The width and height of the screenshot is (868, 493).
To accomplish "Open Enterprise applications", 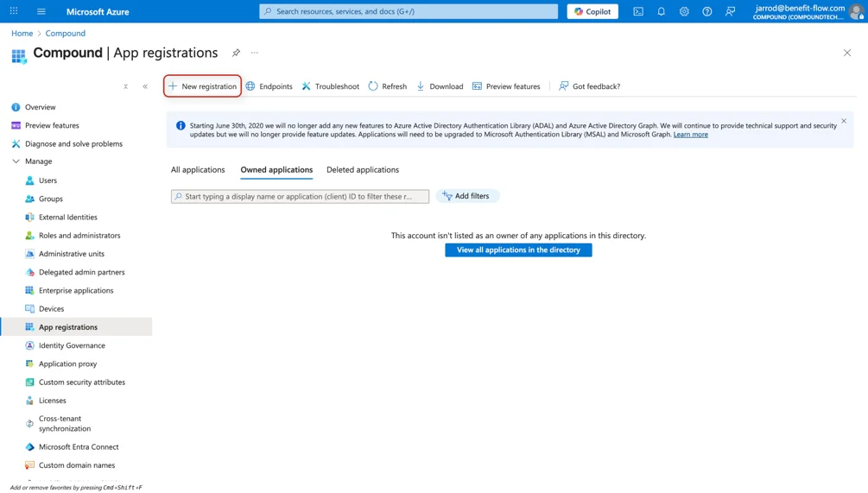I will (76, 290).
